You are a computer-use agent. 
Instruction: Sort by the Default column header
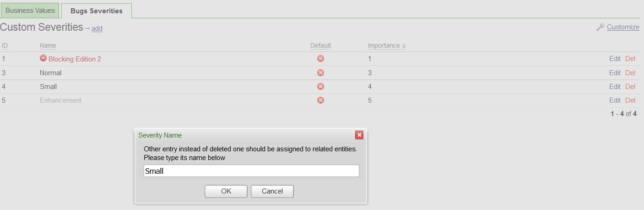coord(320,45)
